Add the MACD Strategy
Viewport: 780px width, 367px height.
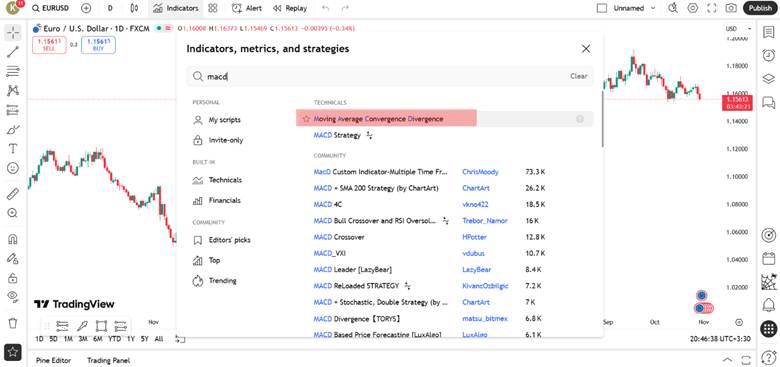pyautogui.click(x=337, y=135)
